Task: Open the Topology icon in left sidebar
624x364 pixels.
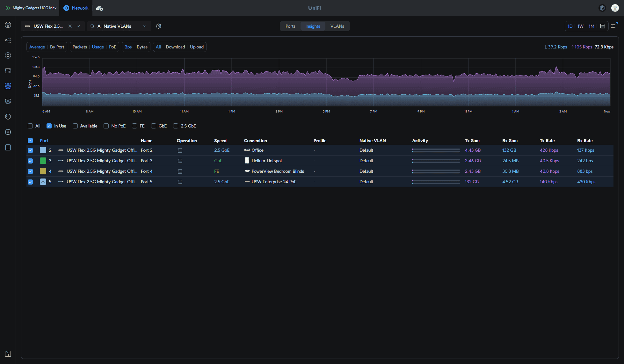Action: point(8,40)
